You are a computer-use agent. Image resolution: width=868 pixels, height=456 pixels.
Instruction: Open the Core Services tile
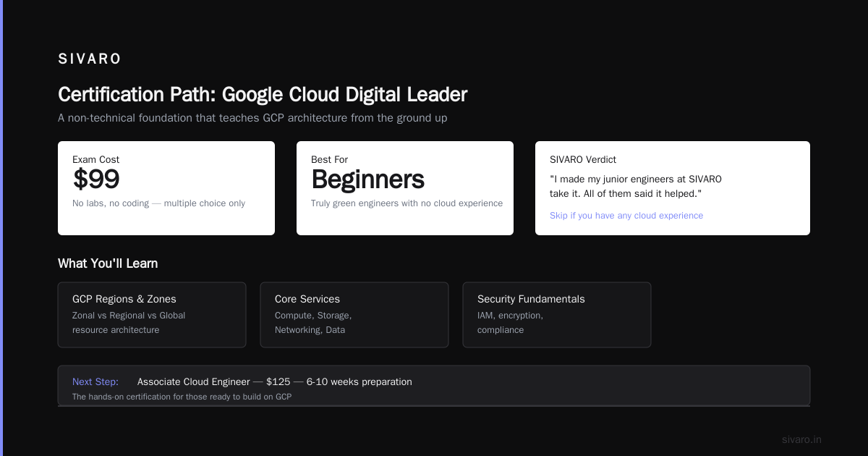pyautogui.click(x=354, y=315)
